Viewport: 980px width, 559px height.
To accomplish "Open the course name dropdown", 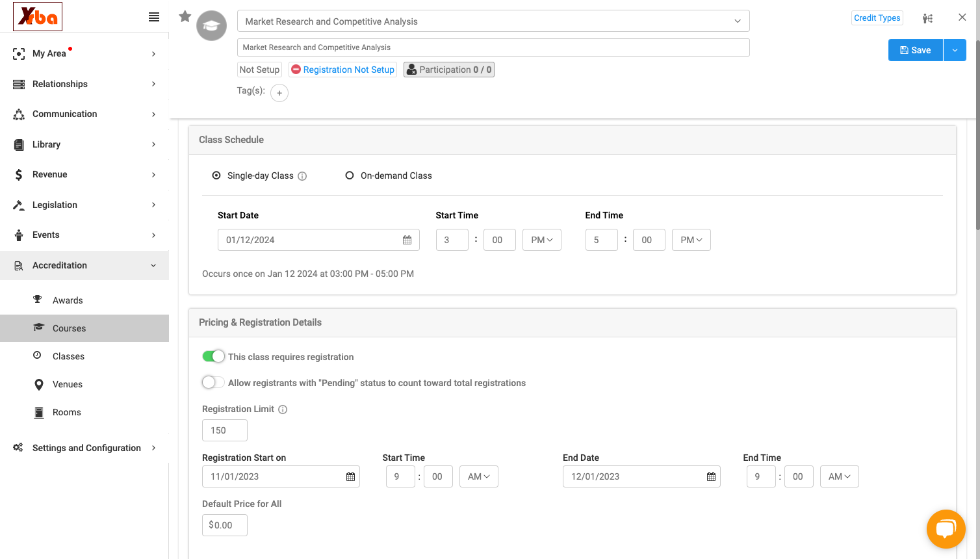I will click(x=493, y=21).
